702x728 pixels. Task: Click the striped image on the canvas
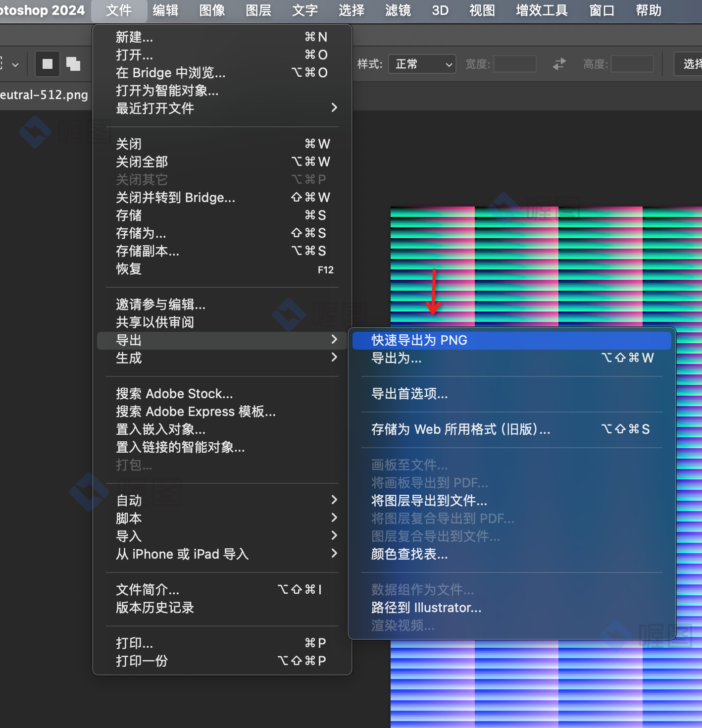pos(546,265)
